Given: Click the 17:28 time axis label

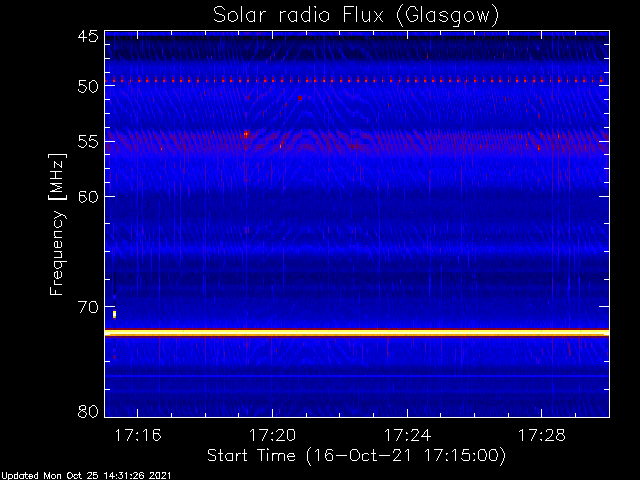Looking at the screenshot, I should pos(542,436).
